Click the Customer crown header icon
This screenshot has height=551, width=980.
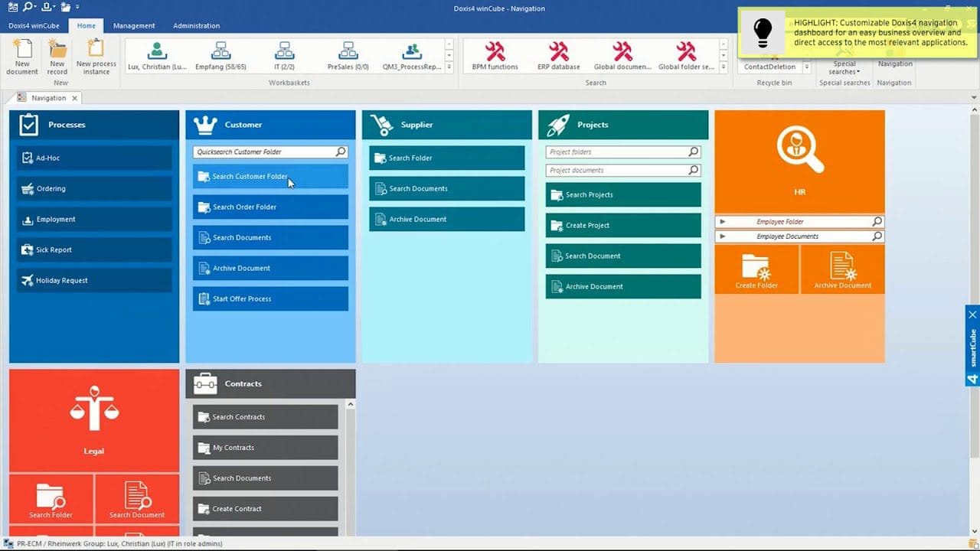205,125
